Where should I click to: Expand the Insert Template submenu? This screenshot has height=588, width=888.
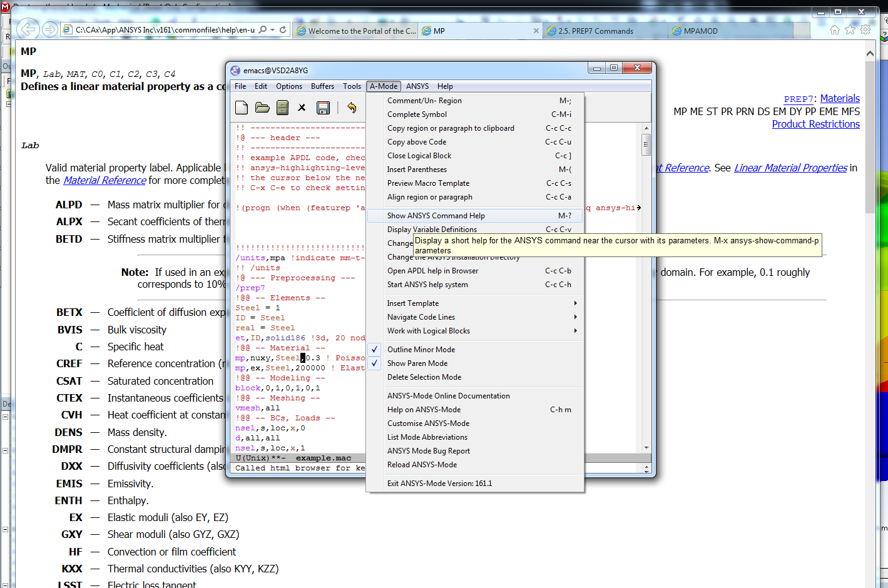click(x=476, y=303)
